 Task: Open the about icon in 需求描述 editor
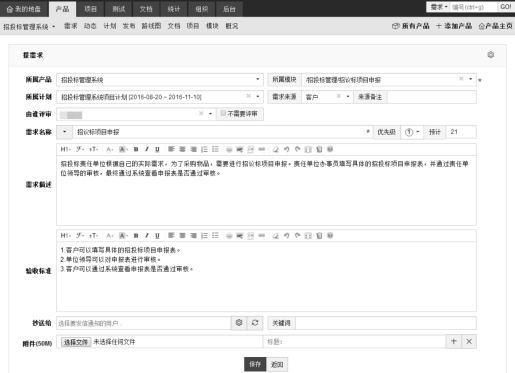330,149
